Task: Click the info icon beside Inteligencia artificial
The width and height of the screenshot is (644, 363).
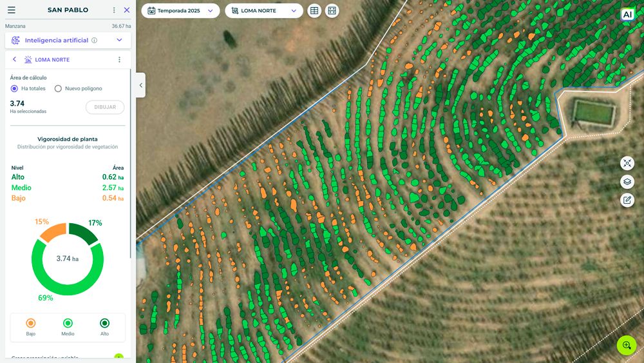Action: 94,40
